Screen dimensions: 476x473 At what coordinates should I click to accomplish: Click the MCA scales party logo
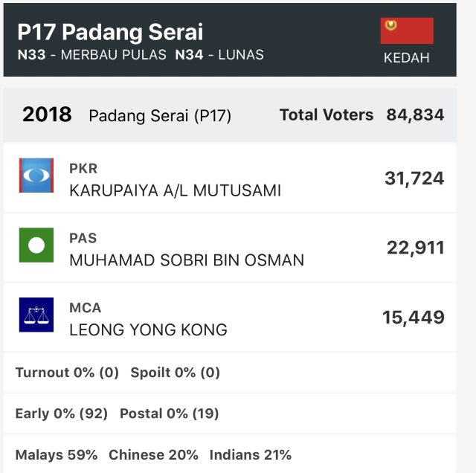click(36, 315)
